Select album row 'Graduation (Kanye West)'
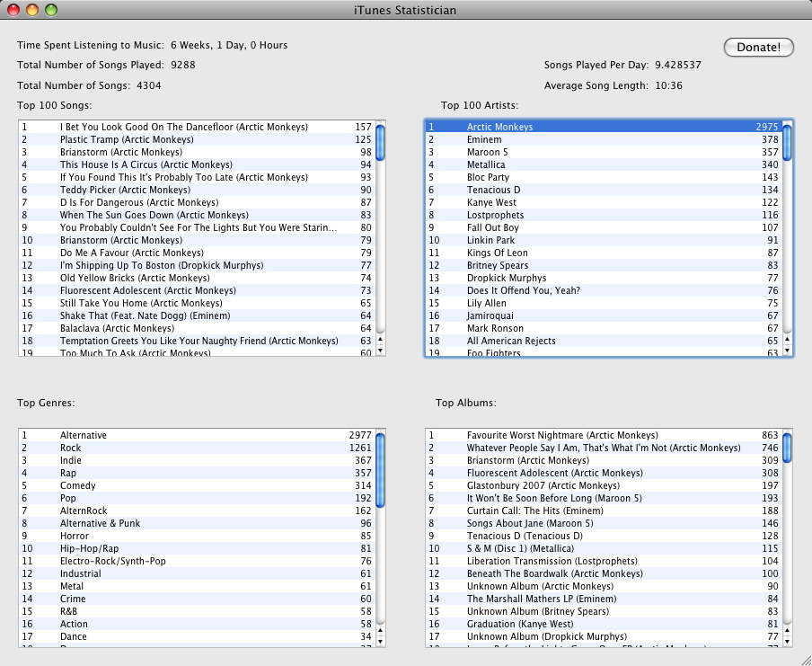The height and width of the screenshot is (666, 812). (604, 624)
